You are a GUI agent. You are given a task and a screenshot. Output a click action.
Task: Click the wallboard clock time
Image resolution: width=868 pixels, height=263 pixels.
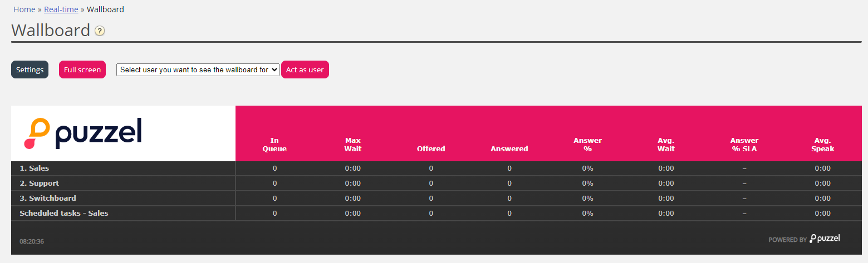(32, 241)
